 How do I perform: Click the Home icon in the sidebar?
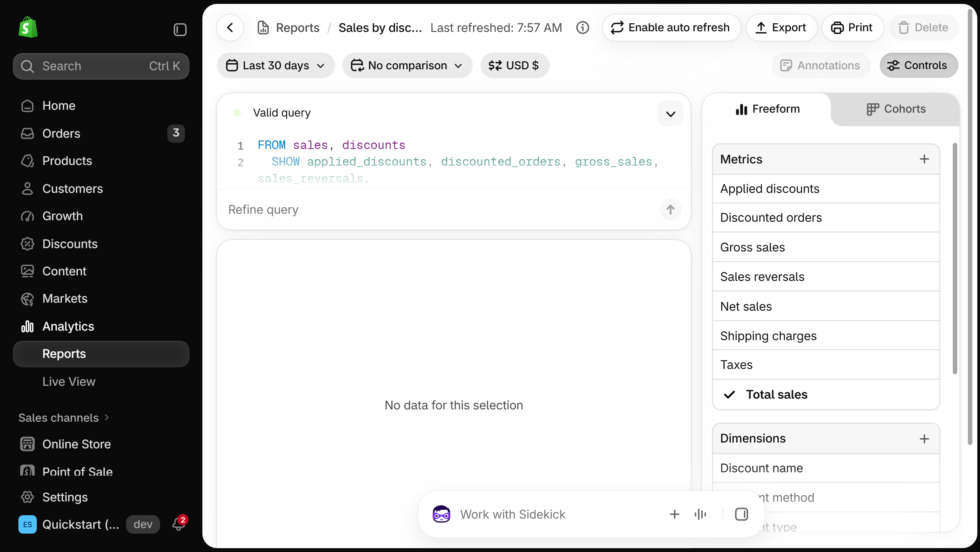point(27,105)
